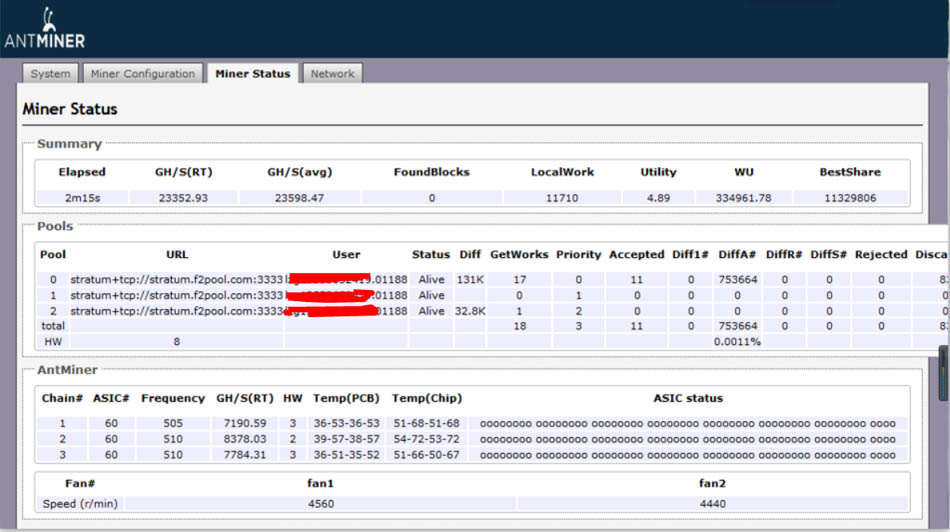950x532 pixels.
Task: Click the vertical scrollbar handle on right edge
Action: click(x=943, y=373)
